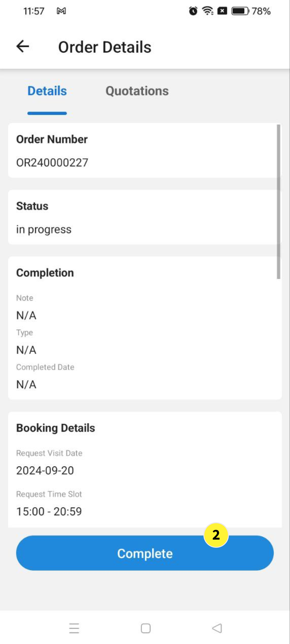Image resolution: width=290 pixels, height=644 pixels.
Task: Tap the battery status icon
Action: click(240, 11)
